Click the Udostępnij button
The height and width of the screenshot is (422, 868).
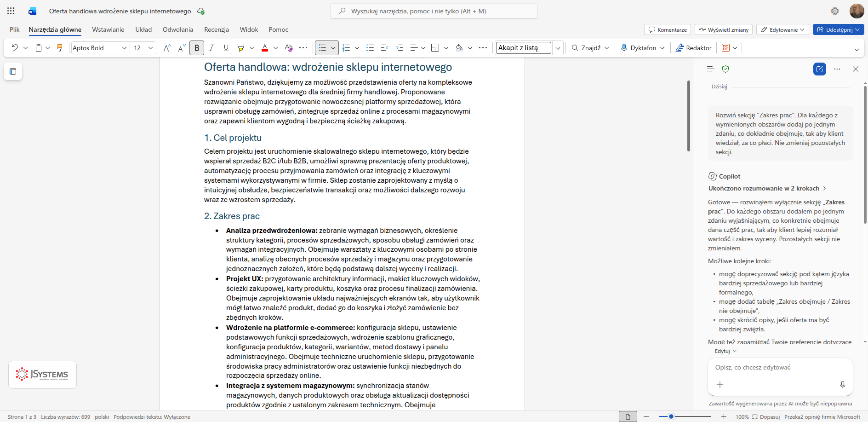[839, 29]
